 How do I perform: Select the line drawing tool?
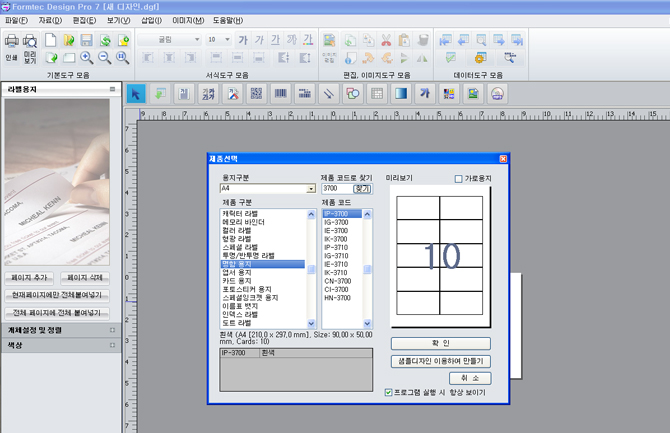[x=329, y=94]
